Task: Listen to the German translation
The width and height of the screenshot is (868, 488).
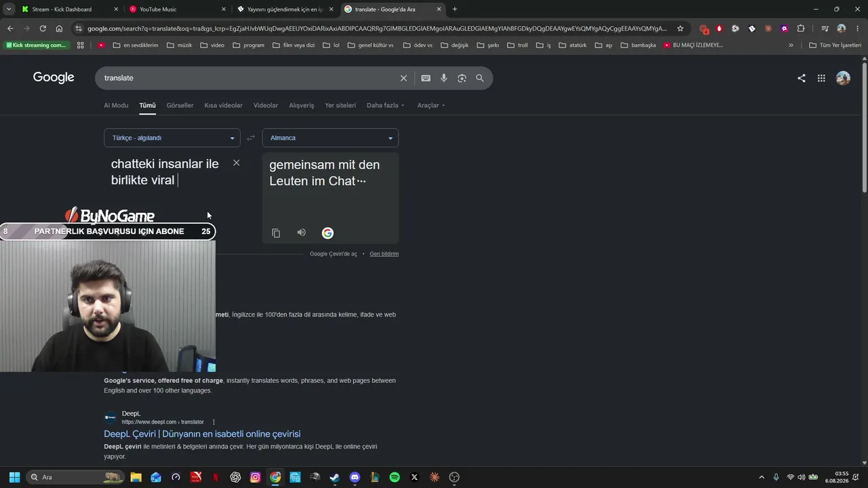Action: [x=301, y=232]
